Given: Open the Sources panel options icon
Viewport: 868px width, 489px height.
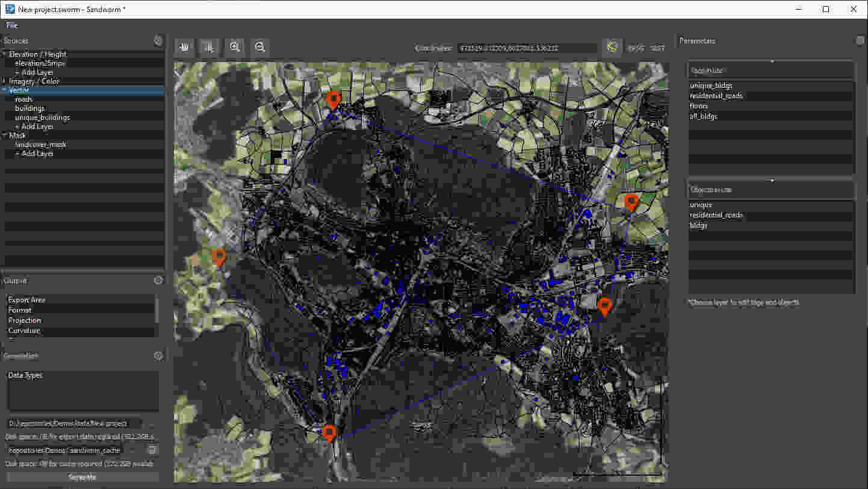Looking at the screenshot, I should coord(158,40).
